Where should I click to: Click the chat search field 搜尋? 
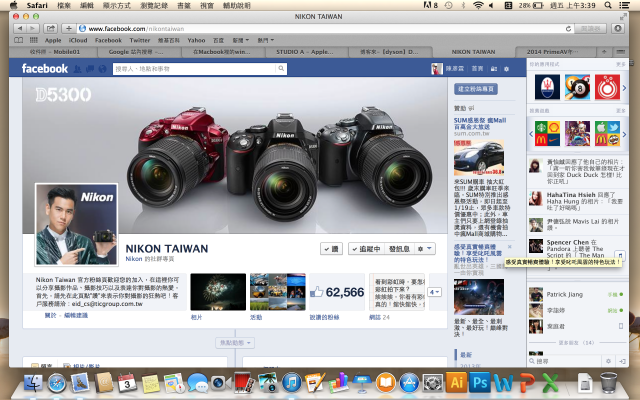click(x=565, y=361)
